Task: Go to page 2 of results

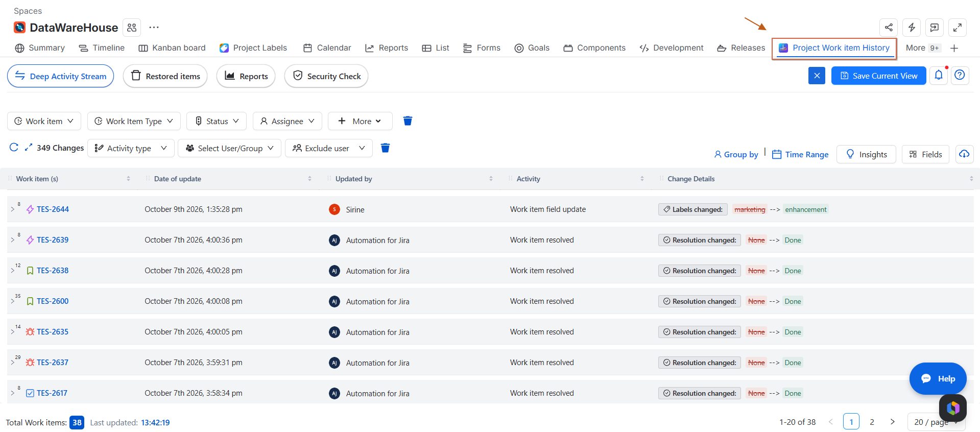Action: [x=872, y=422]
